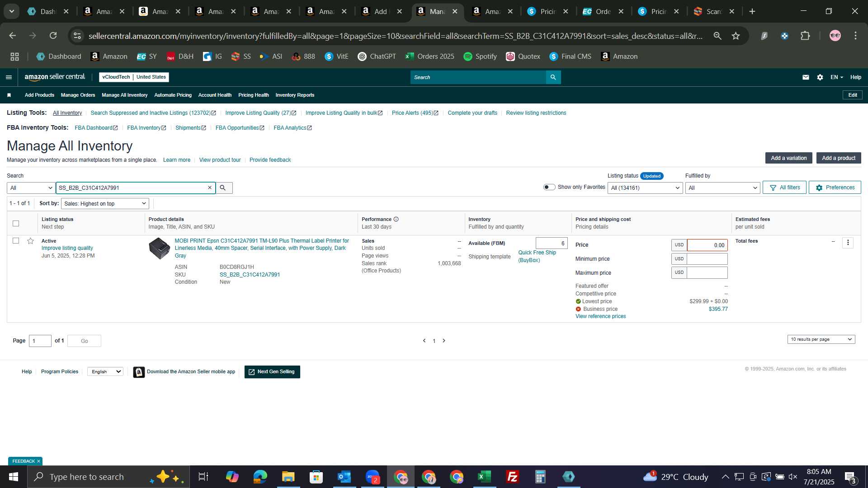
Task: Switch to the Dashboard browser tab
Action: [48, 11]
